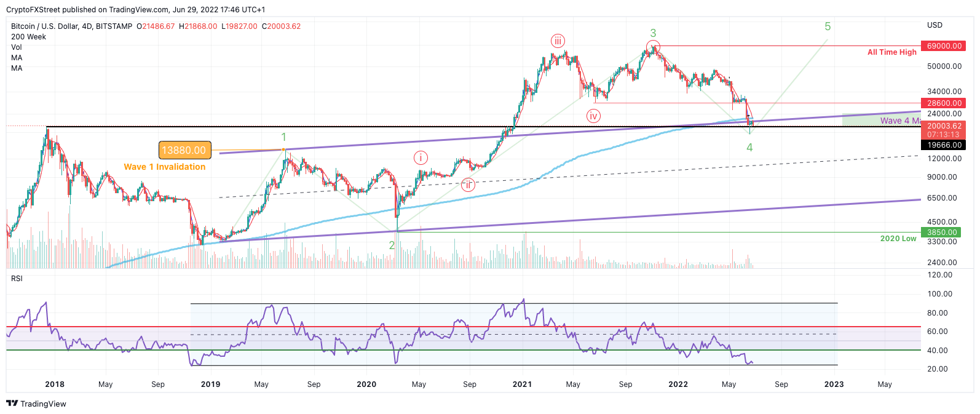Image resolution: width=980 pixels, height=414 pixels.
Task: Click the 28600.00 price tag
Action: 944,103
